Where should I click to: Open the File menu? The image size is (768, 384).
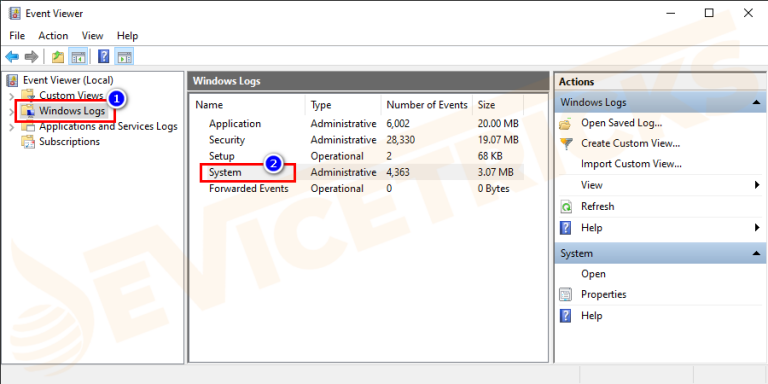point(17,36)
